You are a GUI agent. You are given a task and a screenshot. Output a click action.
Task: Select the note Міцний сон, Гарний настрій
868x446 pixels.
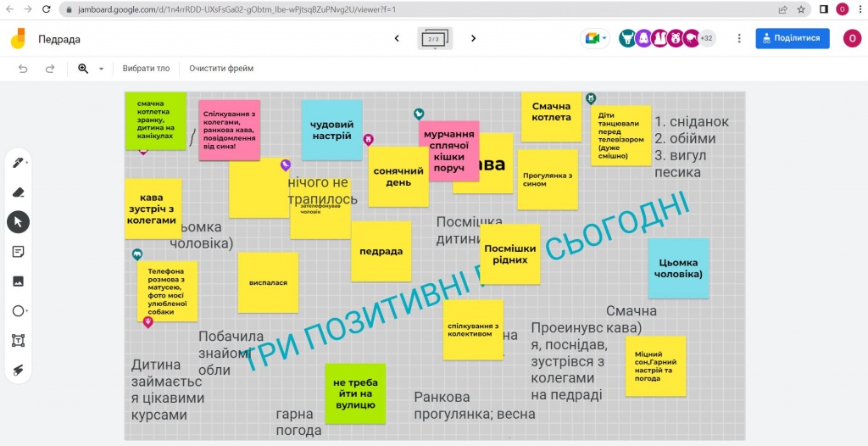655,366
